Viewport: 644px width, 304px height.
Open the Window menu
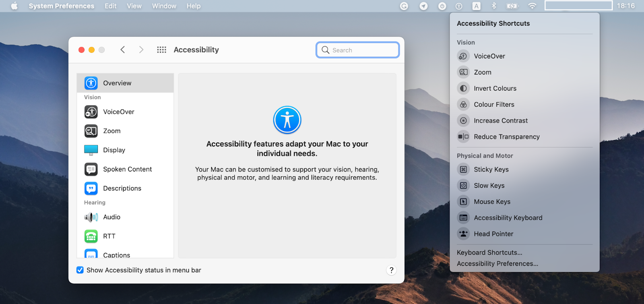(164, 6)
